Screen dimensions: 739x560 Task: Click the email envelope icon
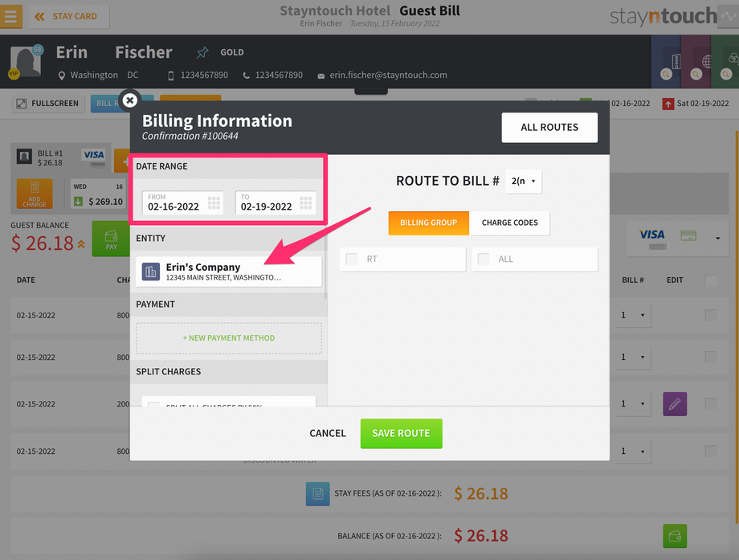[321, 76]
